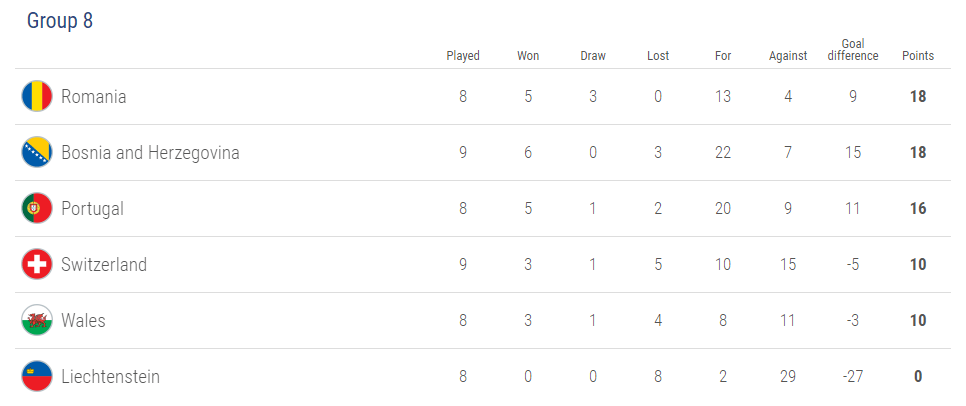Click the Points column header
The height and width of the screenshot is (406, 966).
click(917, 56)
